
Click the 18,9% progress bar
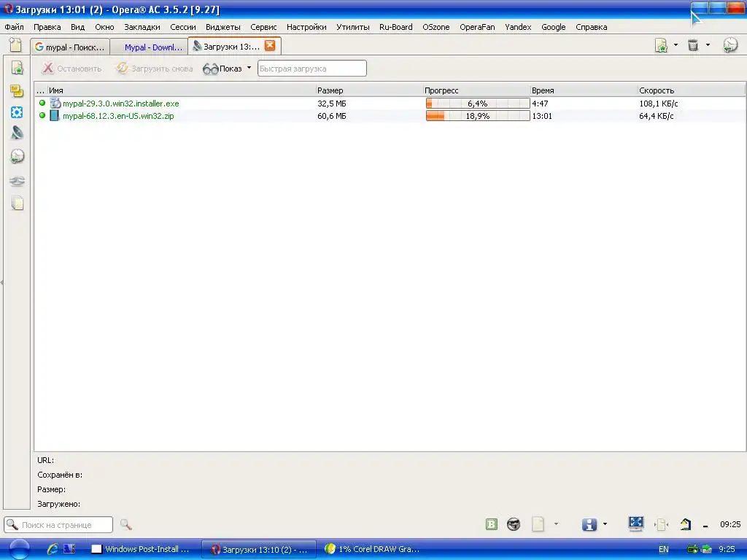click(478, 116)
